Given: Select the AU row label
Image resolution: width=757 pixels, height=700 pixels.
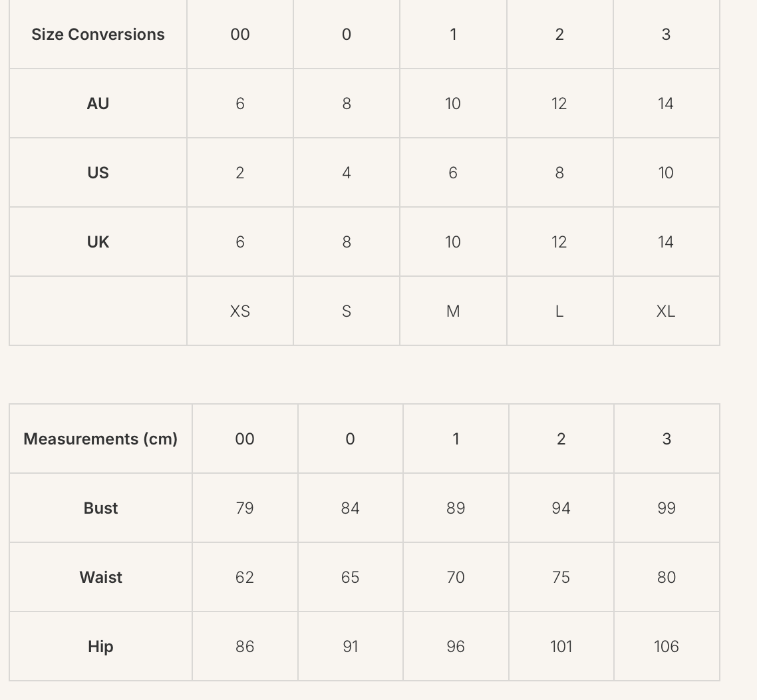Looking at the screenshot, I should click(x=98, y=104).
